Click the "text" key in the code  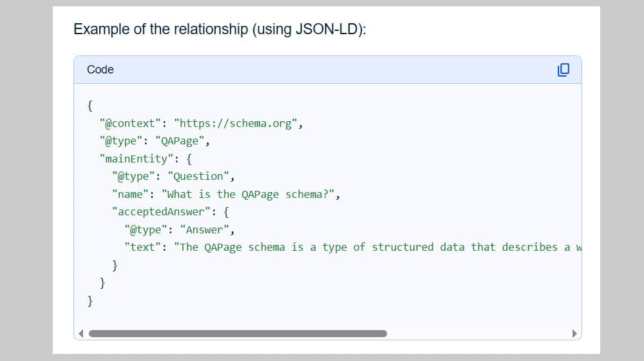click(x=143, y=247)
